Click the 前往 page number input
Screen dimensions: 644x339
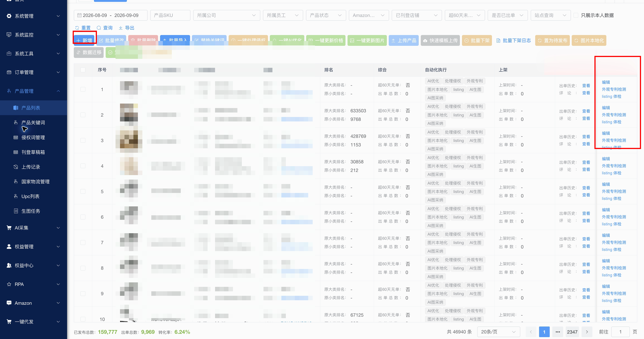[x=620, y=332]
